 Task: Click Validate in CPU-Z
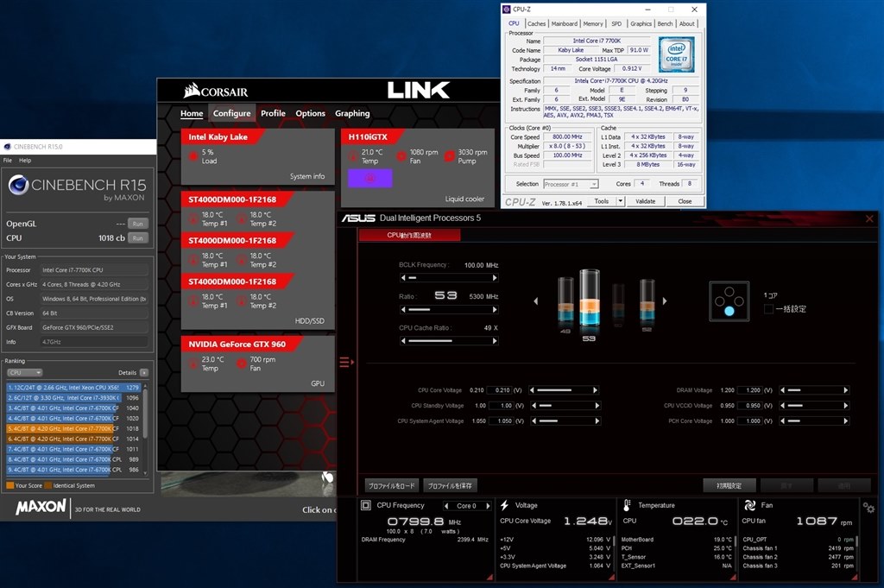pos(646,201)
